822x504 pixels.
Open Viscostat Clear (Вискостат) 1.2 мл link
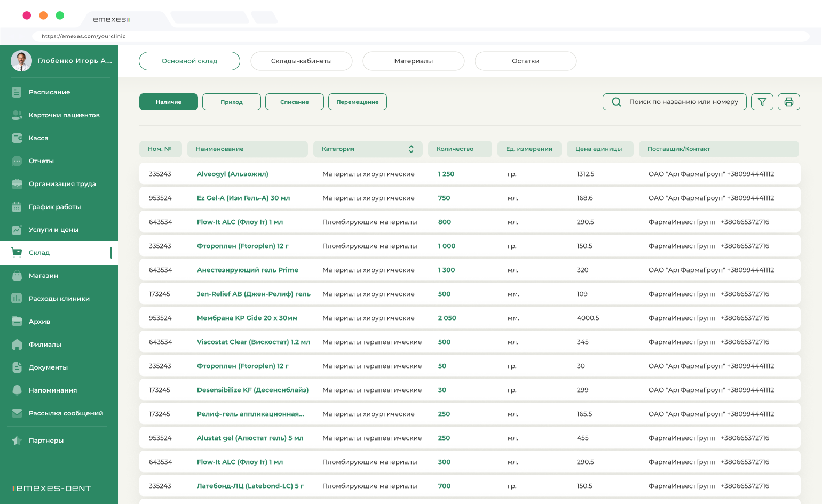[254, 342]
